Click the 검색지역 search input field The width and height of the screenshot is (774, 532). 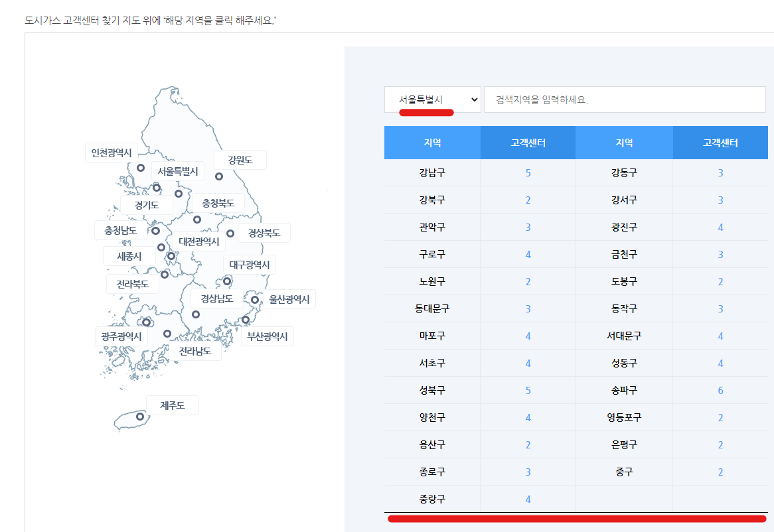click(624, 99)
